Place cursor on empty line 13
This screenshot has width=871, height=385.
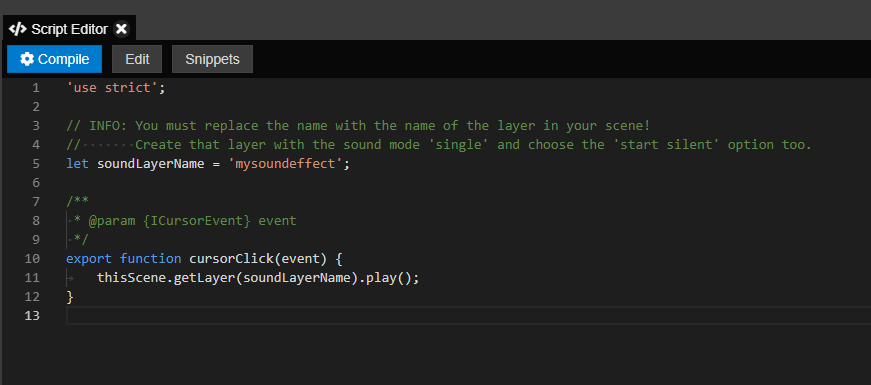468,316
